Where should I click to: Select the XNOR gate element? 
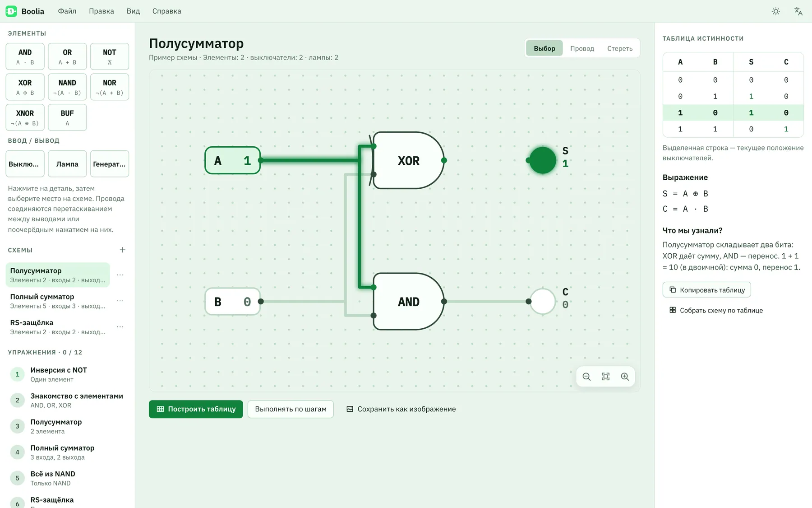25,117
